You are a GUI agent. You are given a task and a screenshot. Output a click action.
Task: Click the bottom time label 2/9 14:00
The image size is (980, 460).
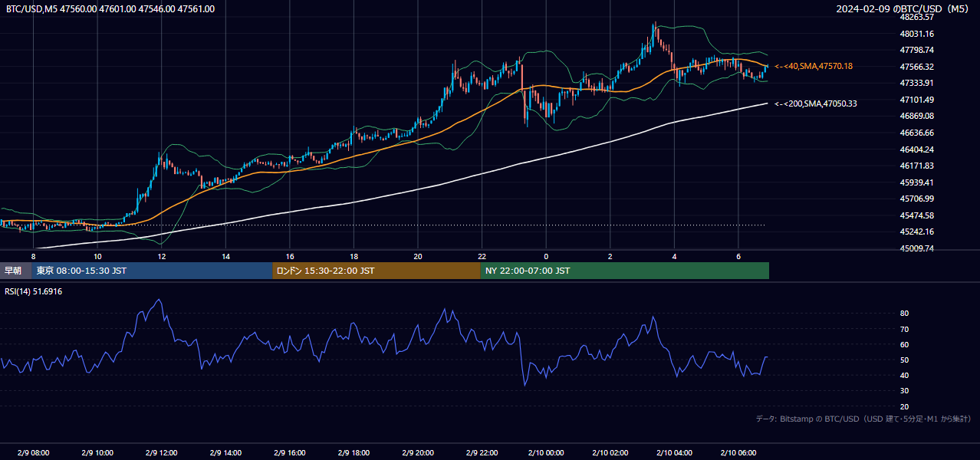[225, 453]
